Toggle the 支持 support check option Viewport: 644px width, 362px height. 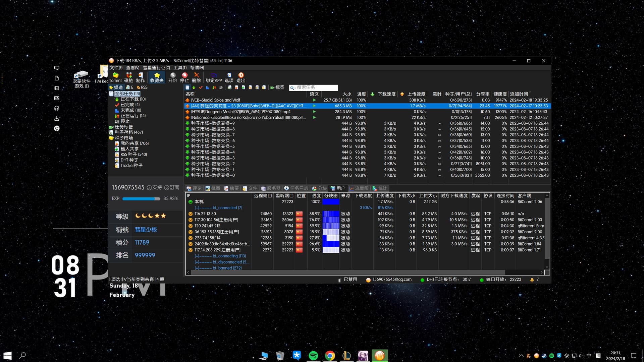pyautogui.click(x=154, y=188)
